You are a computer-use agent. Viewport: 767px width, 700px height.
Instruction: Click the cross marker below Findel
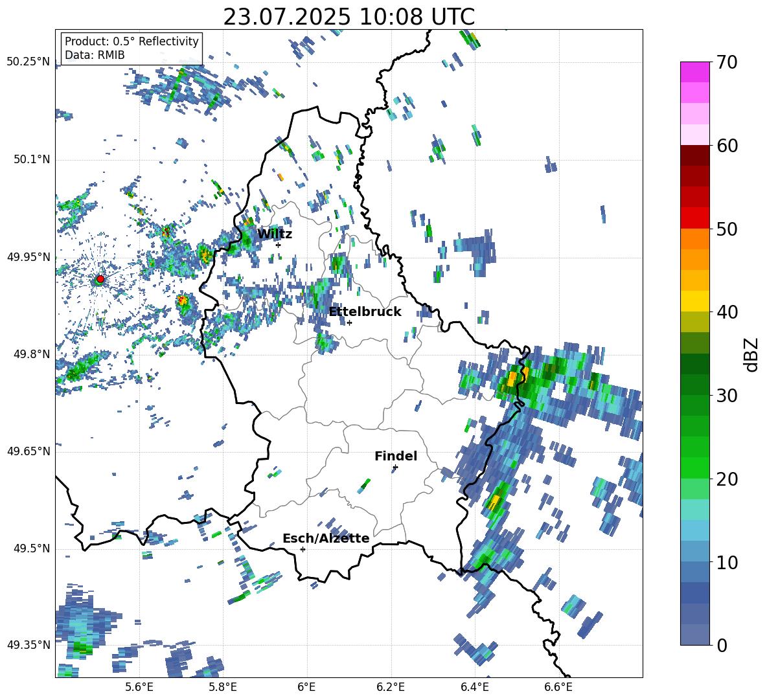tap(395, 468)
